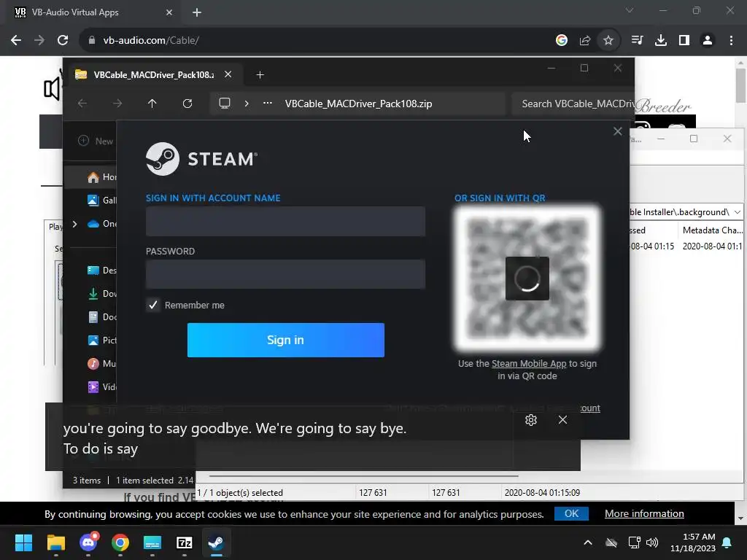Open the Chrome tab search chevron
747x560 pixels.
(x=630, y=10)
